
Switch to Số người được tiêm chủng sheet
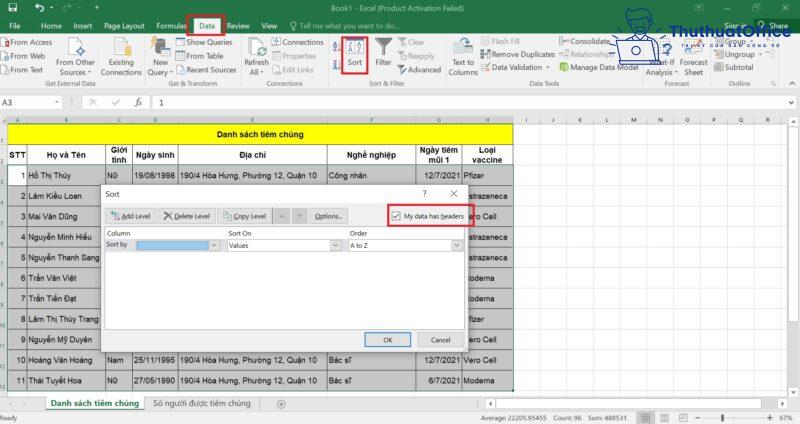pyautogui.click(x=202, y=403)
